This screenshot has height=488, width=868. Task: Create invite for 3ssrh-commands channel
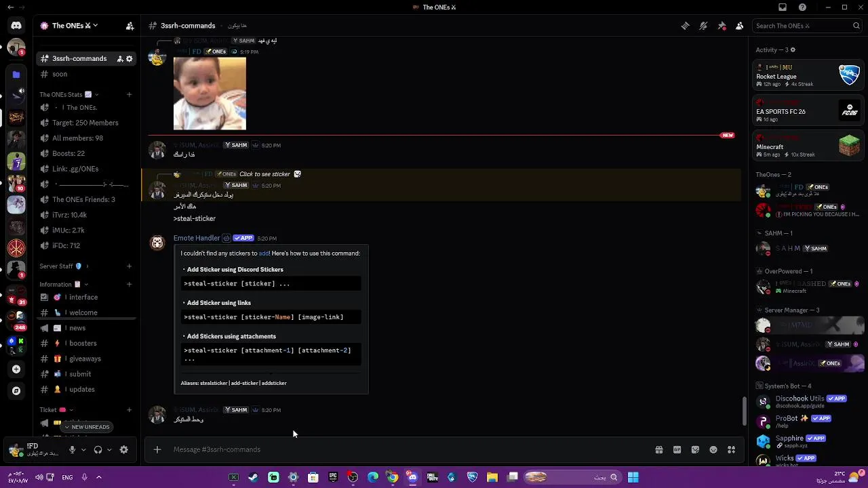[x=120, y=59]
